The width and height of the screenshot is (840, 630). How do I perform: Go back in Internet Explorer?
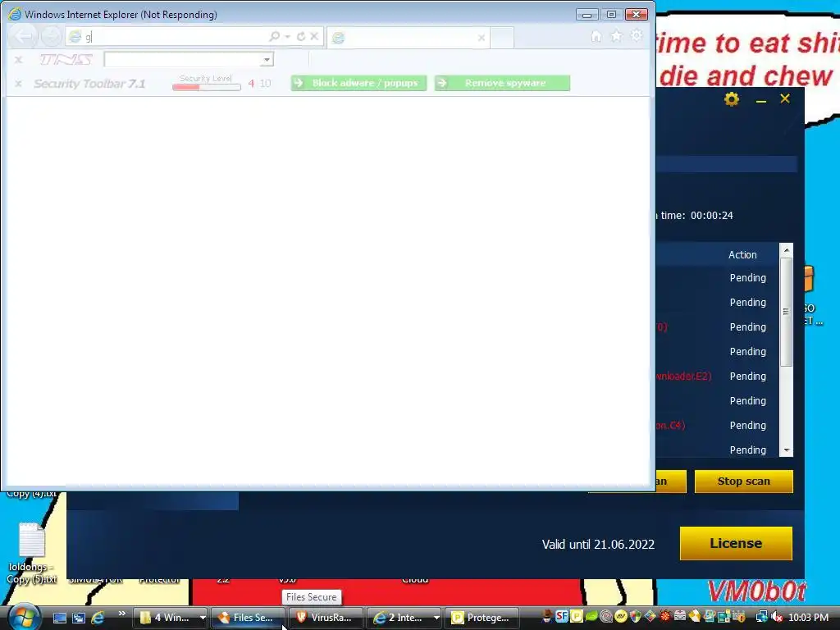tap(23, 36)
